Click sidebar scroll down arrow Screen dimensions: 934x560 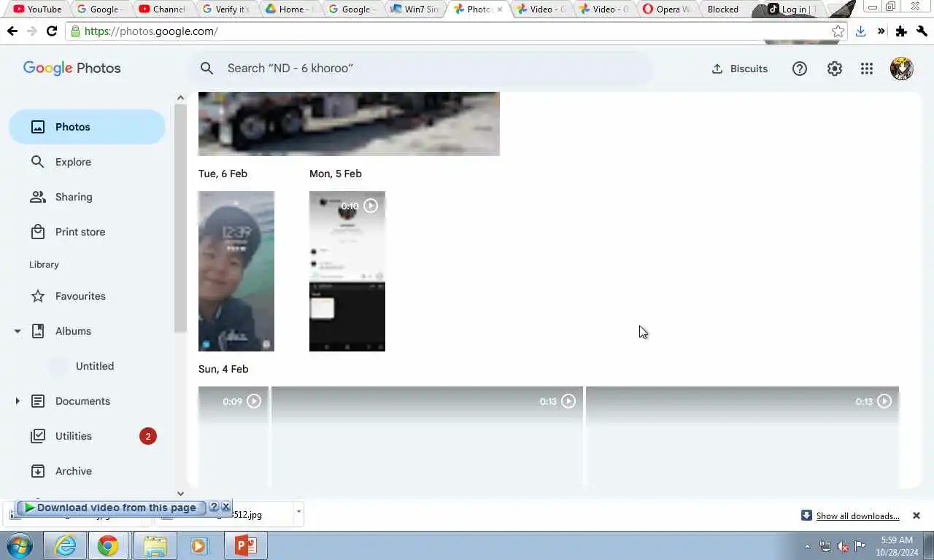pyautogui.click(x=180, y=494)
